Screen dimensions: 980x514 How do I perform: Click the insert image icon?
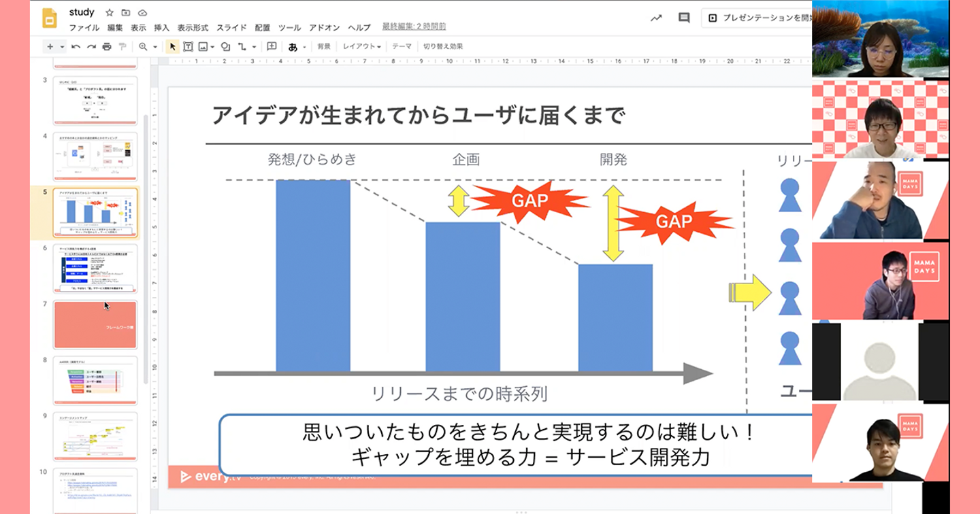click(x=203, y=47)
